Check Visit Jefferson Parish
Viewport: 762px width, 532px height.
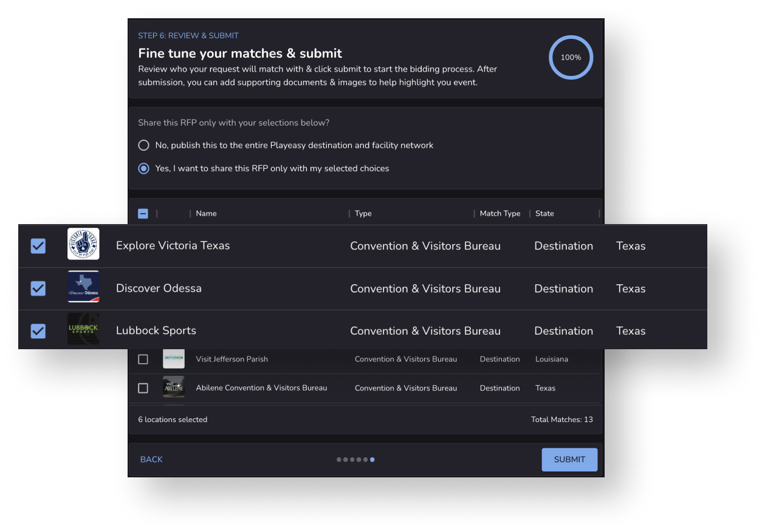point(143,359)
